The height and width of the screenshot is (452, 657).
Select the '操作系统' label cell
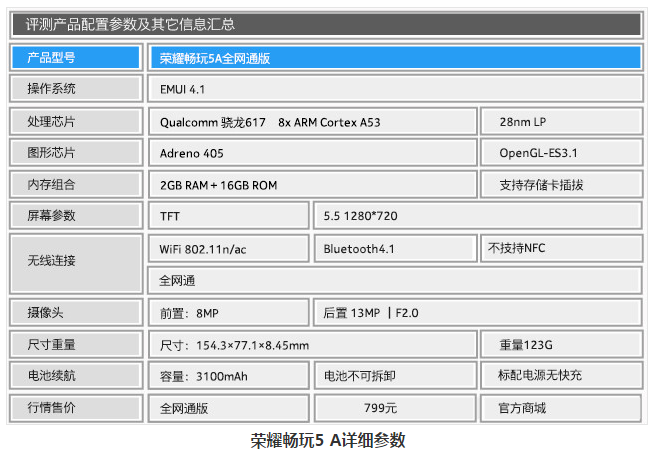[x=76, y=88]
